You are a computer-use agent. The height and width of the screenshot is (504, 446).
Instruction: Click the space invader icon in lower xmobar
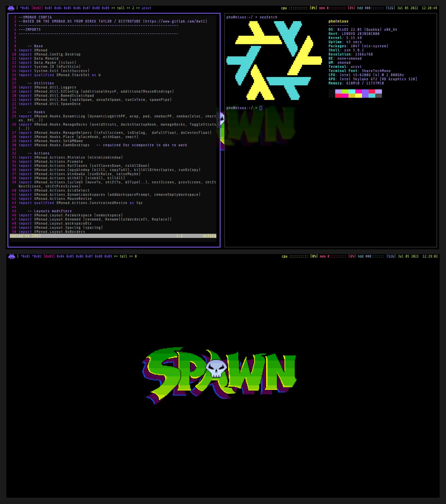(x=12, y=256)
